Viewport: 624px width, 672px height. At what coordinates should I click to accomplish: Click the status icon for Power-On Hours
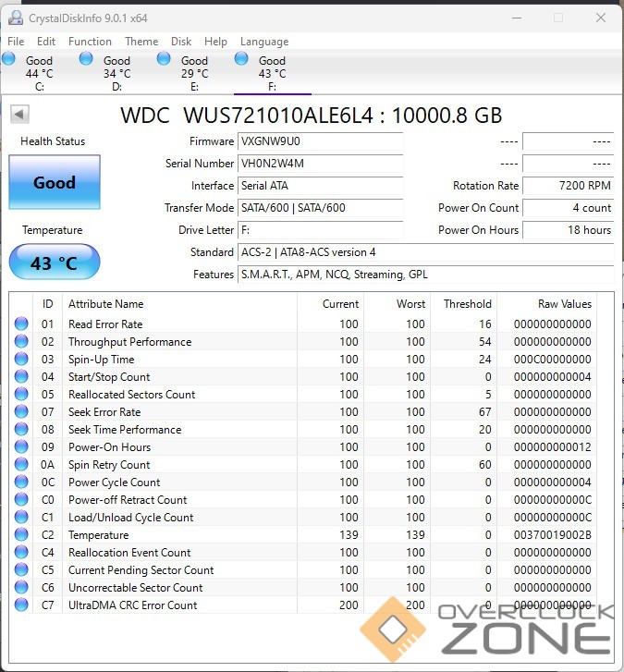(21, 446)
